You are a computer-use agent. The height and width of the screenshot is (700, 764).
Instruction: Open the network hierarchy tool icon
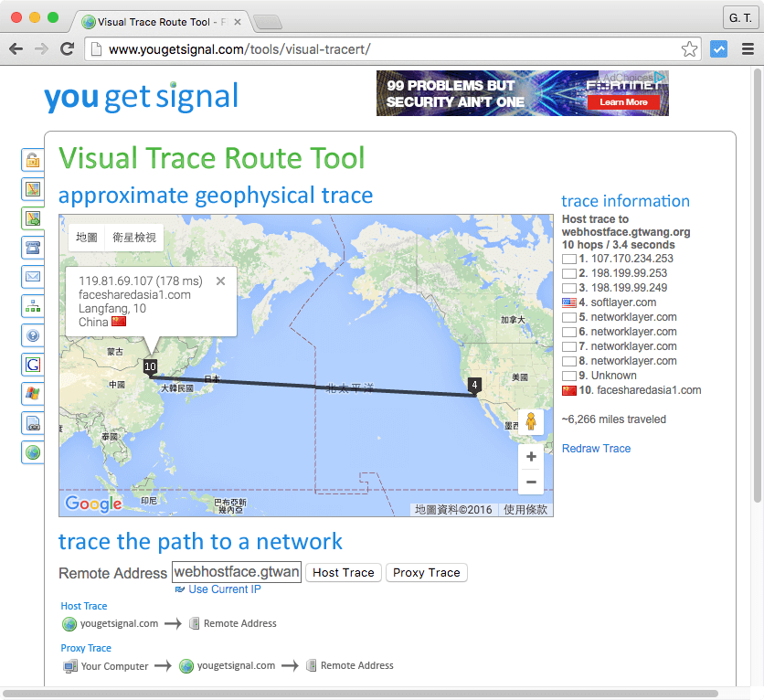pos(33,306)
